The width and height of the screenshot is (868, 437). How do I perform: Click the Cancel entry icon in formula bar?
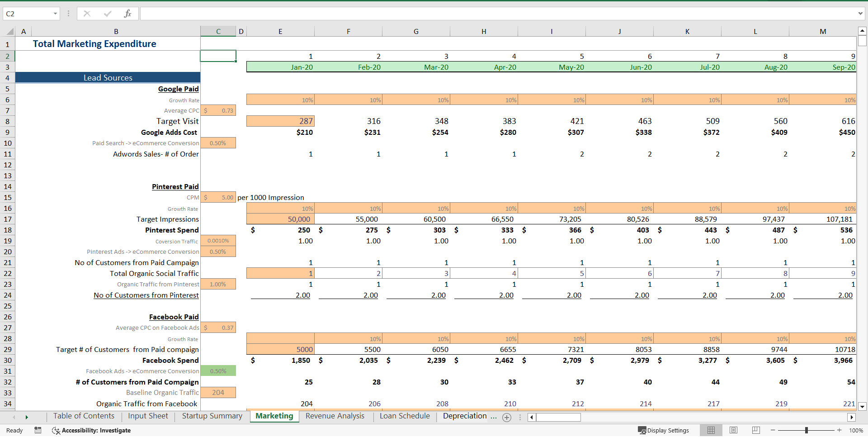click(87, 14)
